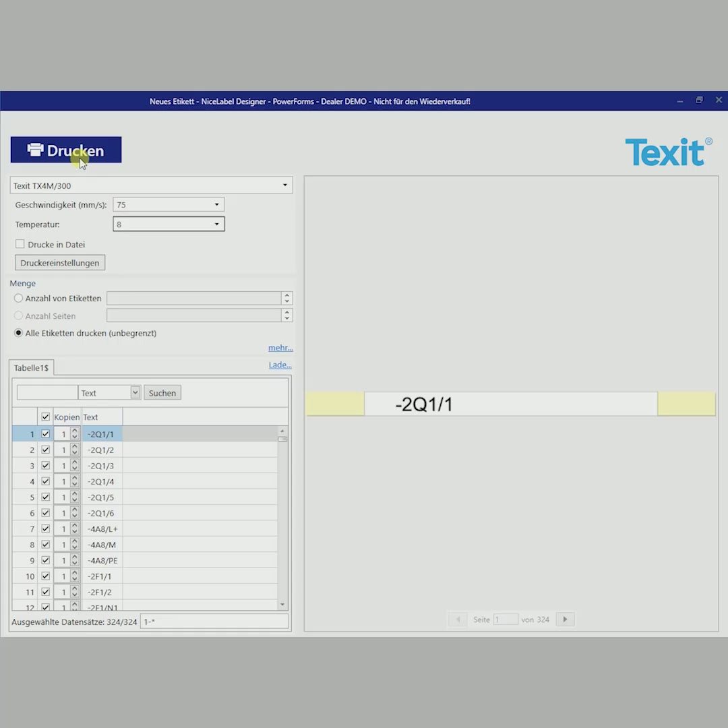Go to next preview page arrow
This screenshot has width=728, height=728.
pos(565,619)
